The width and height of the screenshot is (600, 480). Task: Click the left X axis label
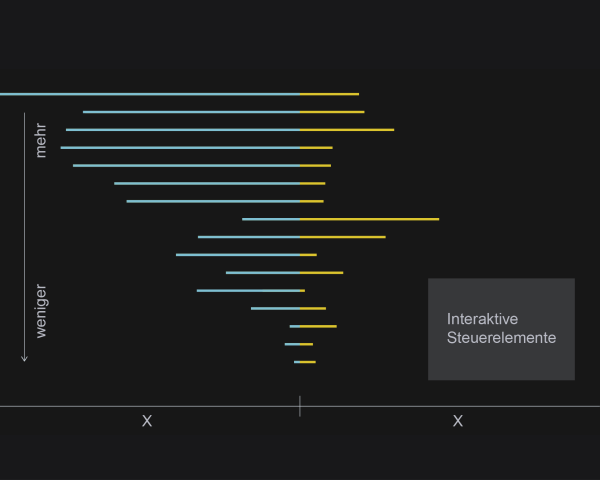[x=147, y=421]
